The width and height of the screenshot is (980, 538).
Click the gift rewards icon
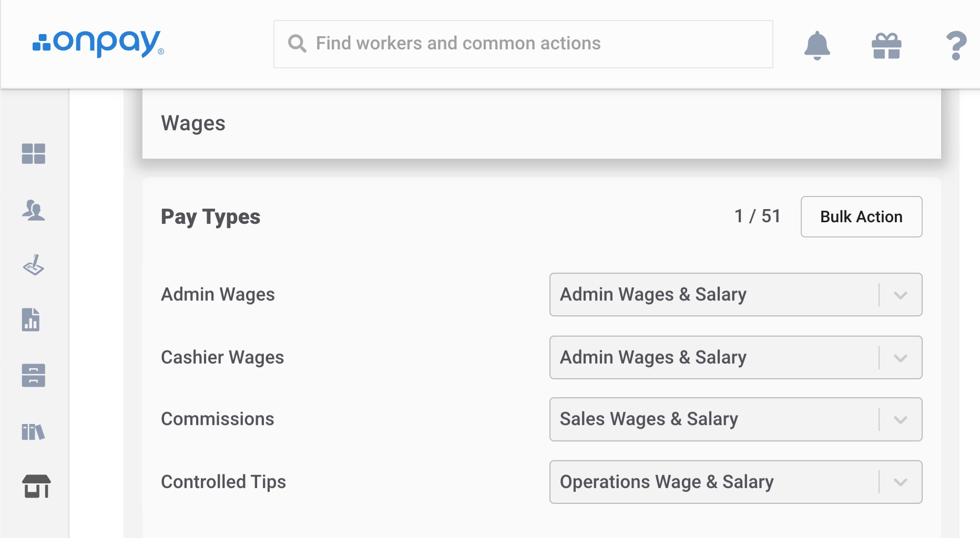coord(886,45)
